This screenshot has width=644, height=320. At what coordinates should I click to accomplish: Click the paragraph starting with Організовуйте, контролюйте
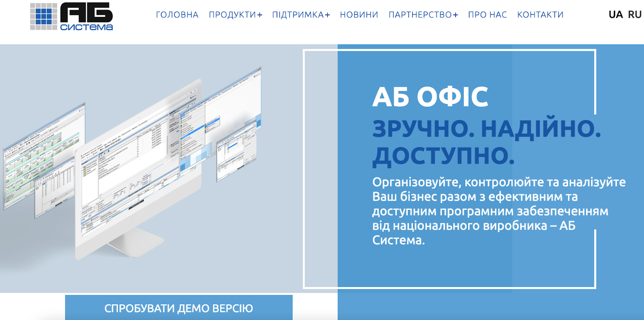[499, 211]
